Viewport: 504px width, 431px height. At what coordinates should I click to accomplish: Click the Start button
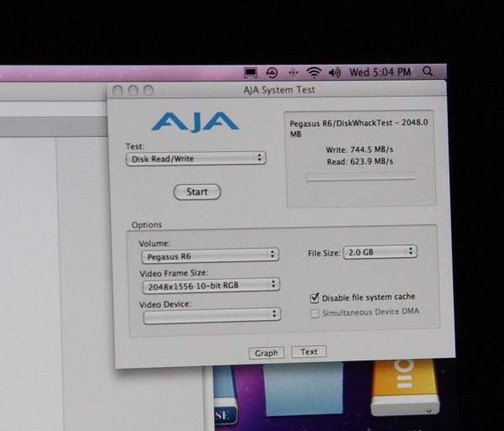pos(197,192)
